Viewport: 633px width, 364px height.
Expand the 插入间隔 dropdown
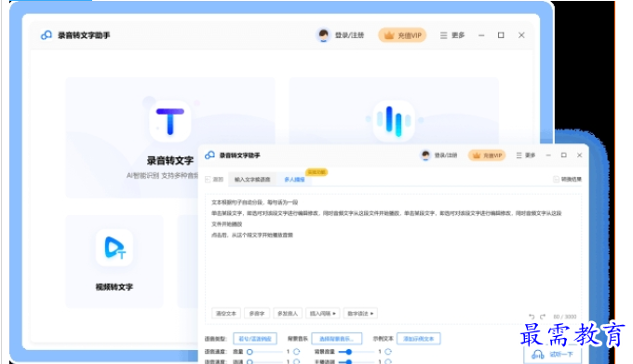pos(323,313)
